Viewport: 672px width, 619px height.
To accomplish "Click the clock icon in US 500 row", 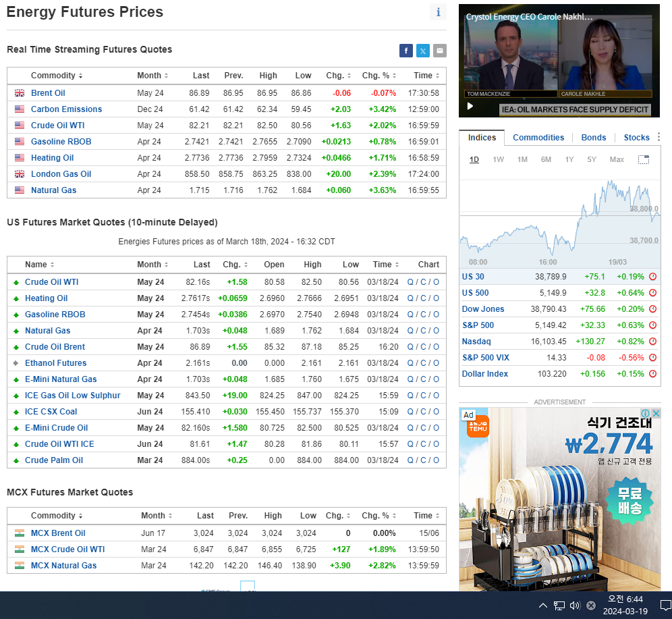I will pyautogui.click(x=652, y=293).
